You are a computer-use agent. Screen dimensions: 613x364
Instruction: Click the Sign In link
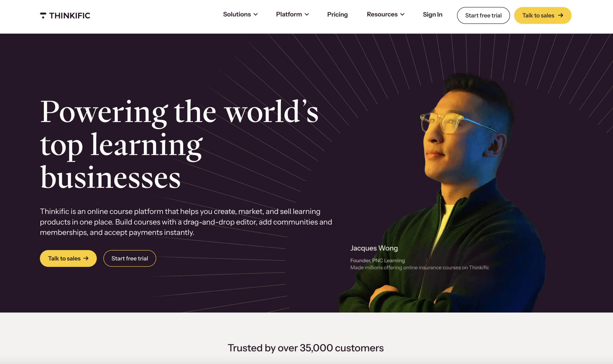point(432,14)
